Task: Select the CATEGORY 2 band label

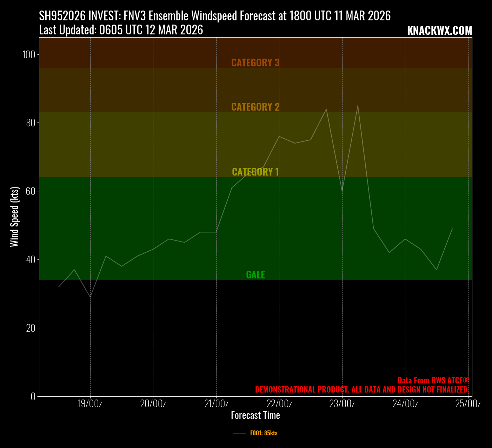Action: [255, 107]
